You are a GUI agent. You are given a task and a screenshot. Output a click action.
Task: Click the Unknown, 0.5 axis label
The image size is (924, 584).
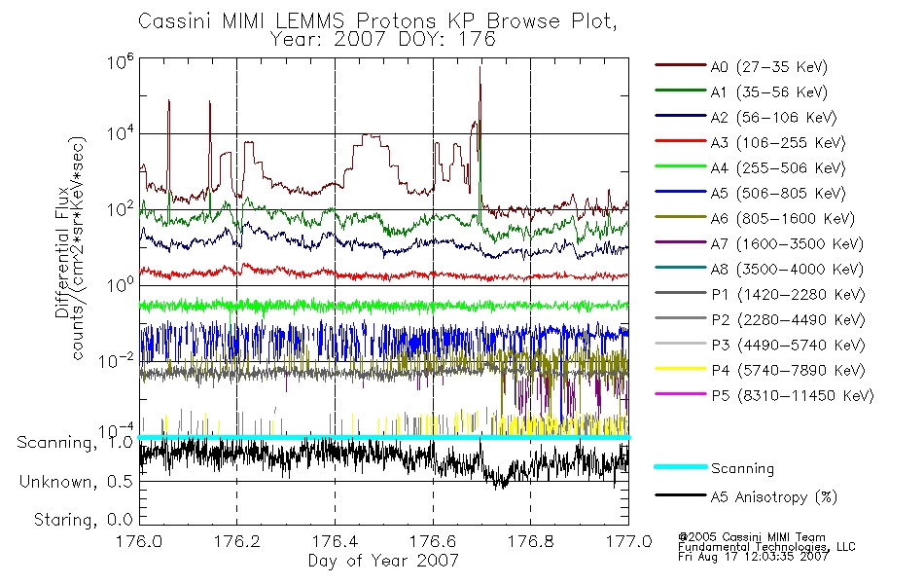[x=76, y=482]
